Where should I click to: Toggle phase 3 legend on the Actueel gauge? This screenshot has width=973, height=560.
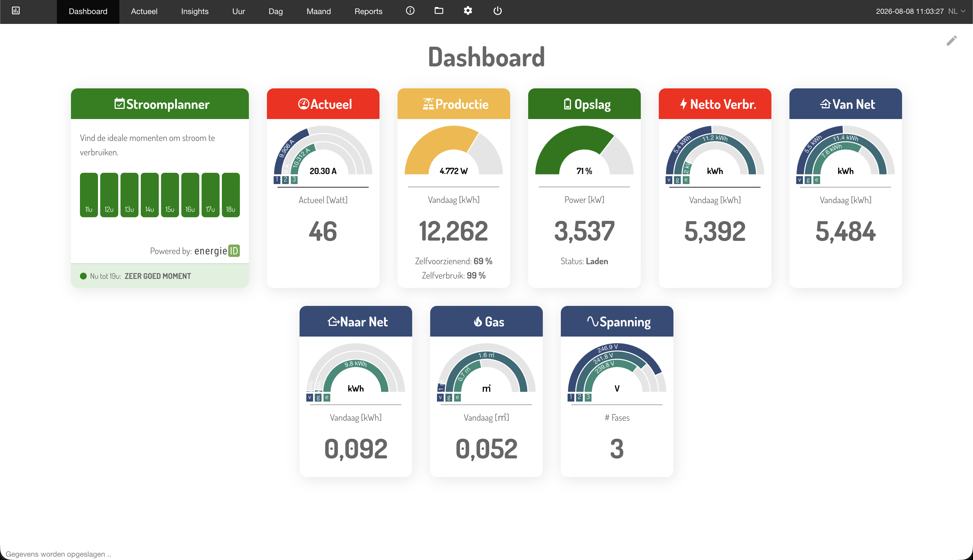[x=294, y=180]
